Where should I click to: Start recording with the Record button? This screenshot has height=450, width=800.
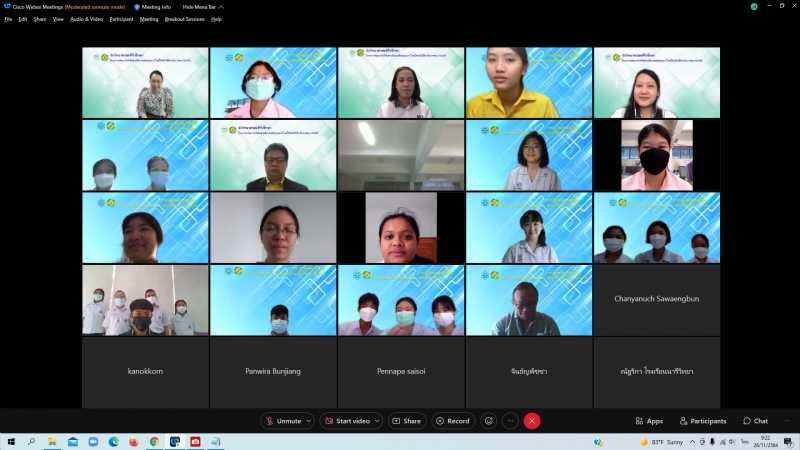click(x=453, y=421)
